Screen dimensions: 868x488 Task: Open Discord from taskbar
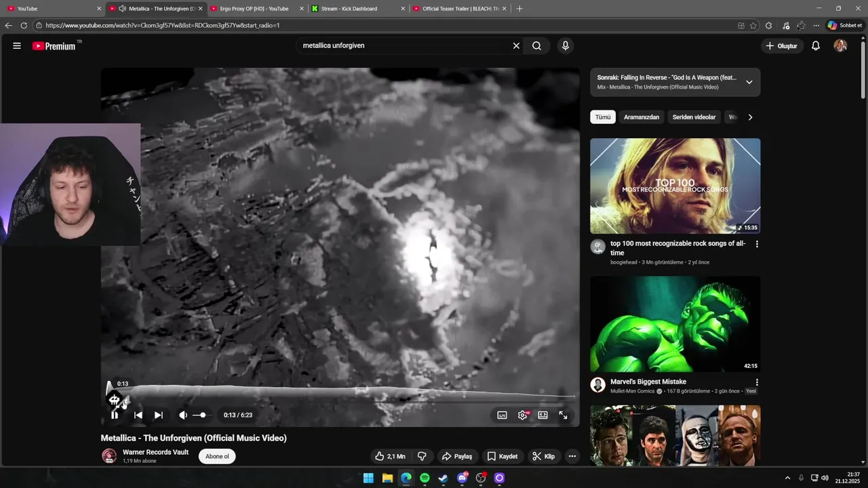click(462, 478)
